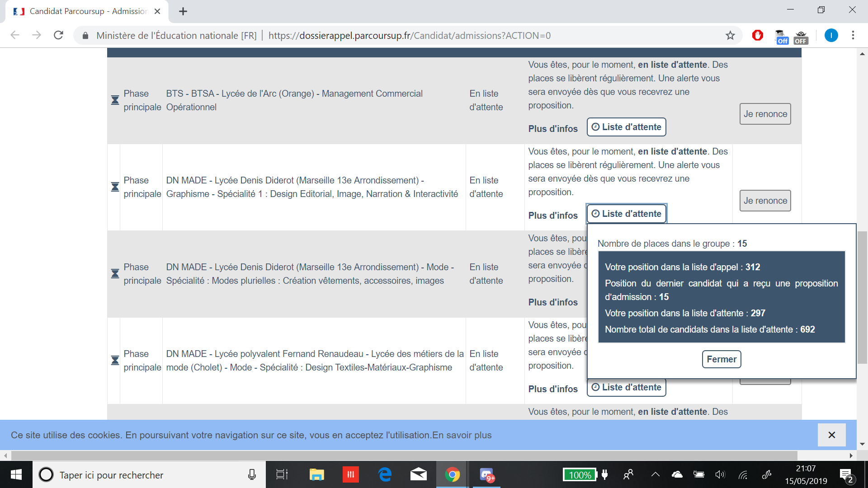868x488 pixels.
Task: Open 'Liste d'attente' for Fernand Renaudeau row
Action: coord(626,388)
